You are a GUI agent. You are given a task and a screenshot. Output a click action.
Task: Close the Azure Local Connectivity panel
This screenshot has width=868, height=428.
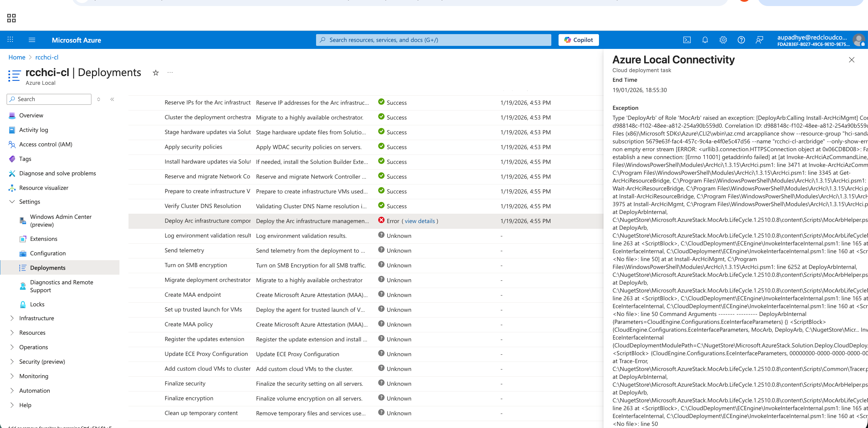[851, 60]
